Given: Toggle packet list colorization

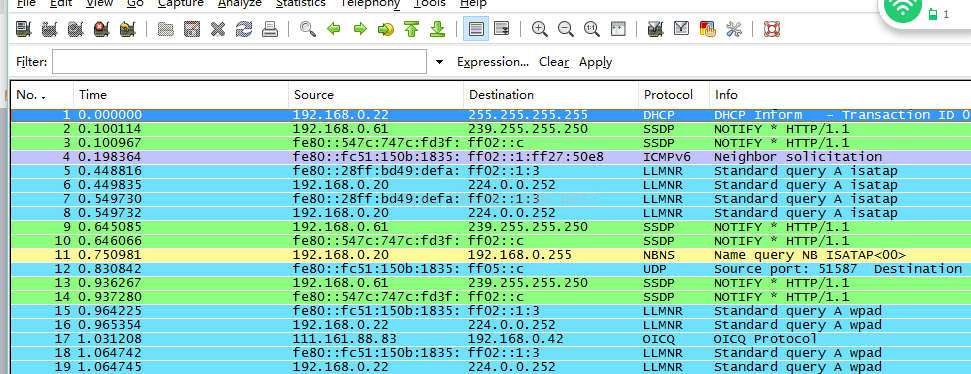Looking at the screenshot, I should (x=476, y=29).
